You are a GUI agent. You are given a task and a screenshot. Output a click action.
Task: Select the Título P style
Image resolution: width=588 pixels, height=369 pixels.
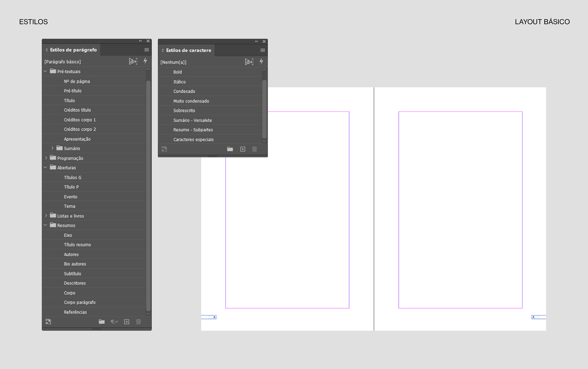[94, 187]
